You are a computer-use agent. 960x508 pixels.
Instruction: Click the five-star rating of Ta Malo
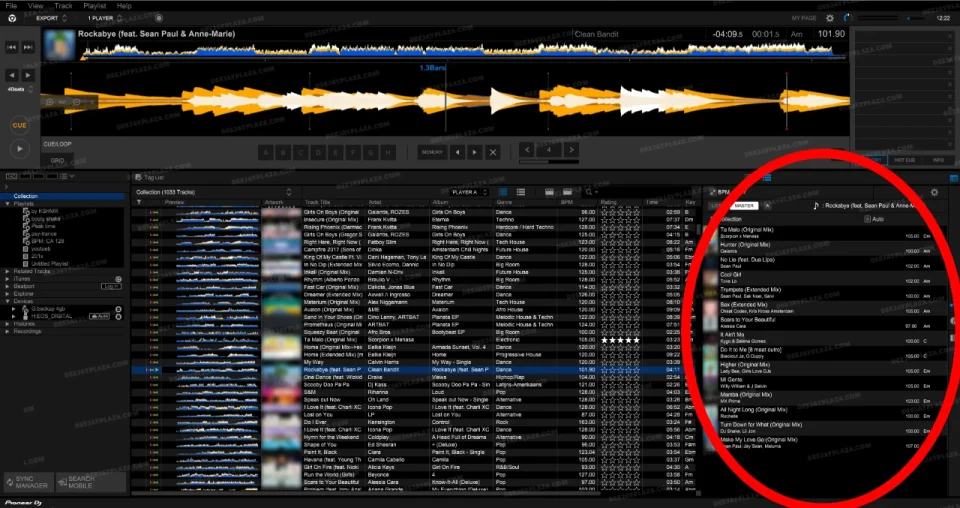point(621,340)
